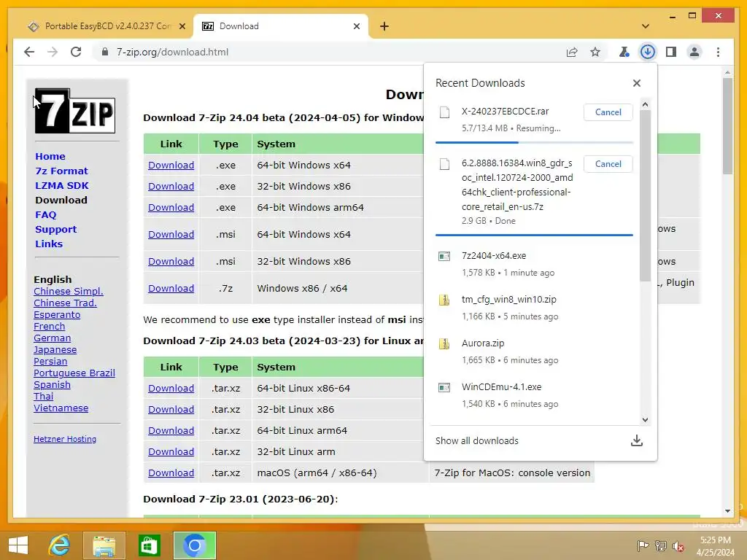
Task: Open Links sidebar entry
Action: tap(49, 244)
